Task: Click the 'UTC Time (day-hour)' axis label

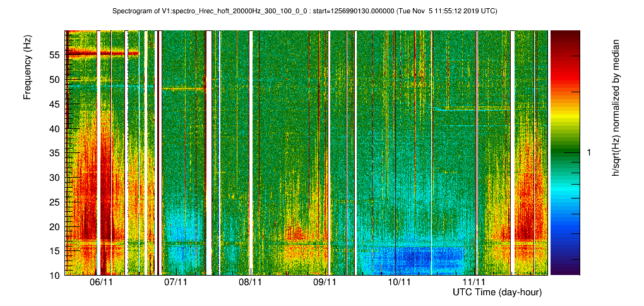Action: click(497, 293)
